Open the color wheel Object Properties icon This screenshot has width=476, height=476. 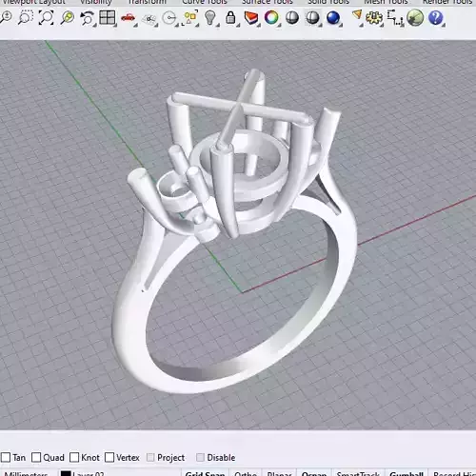click(x=271, y=18)
